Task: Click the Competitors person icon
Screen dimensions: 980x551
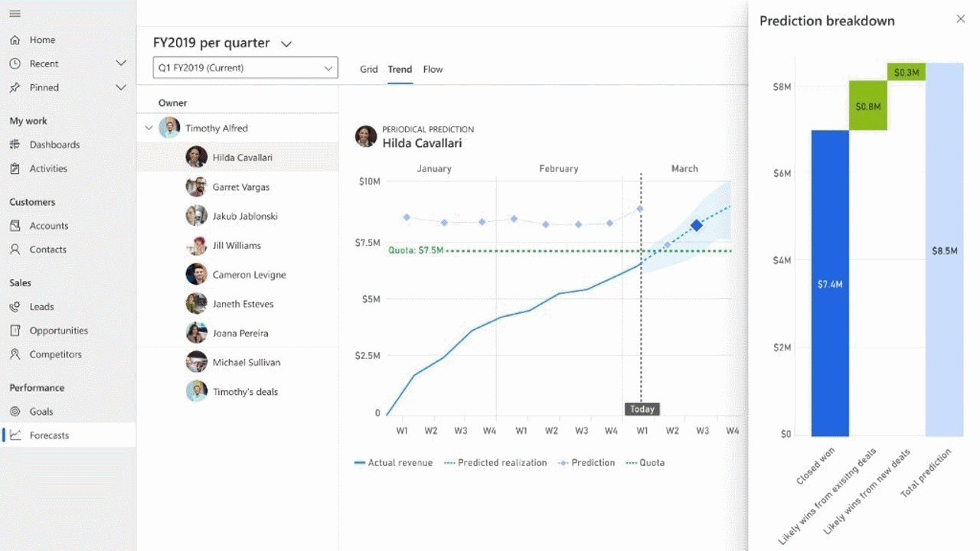Action: [15, 354]
